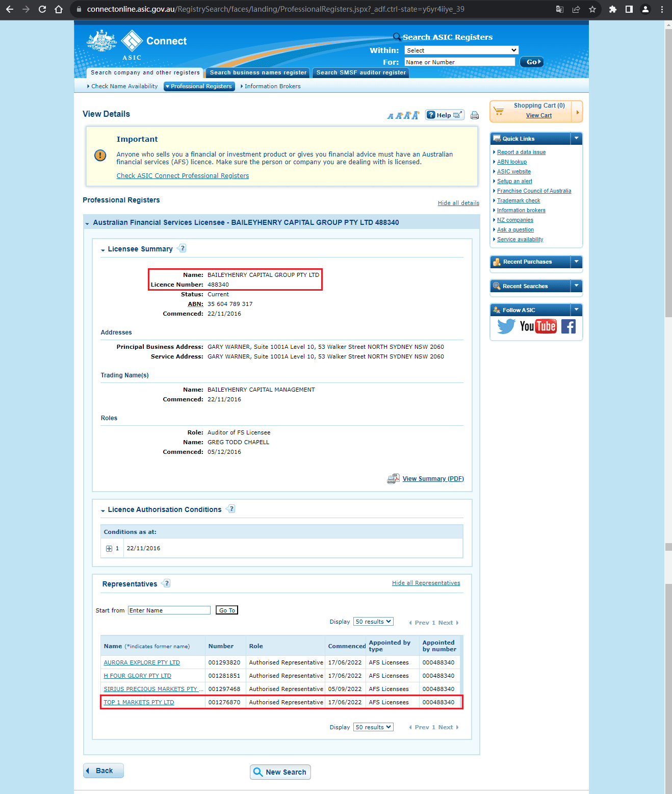This screenshot has height=794, width=672.
Task: Open the Chrome three-dot menu
Action: pos(662,9)
